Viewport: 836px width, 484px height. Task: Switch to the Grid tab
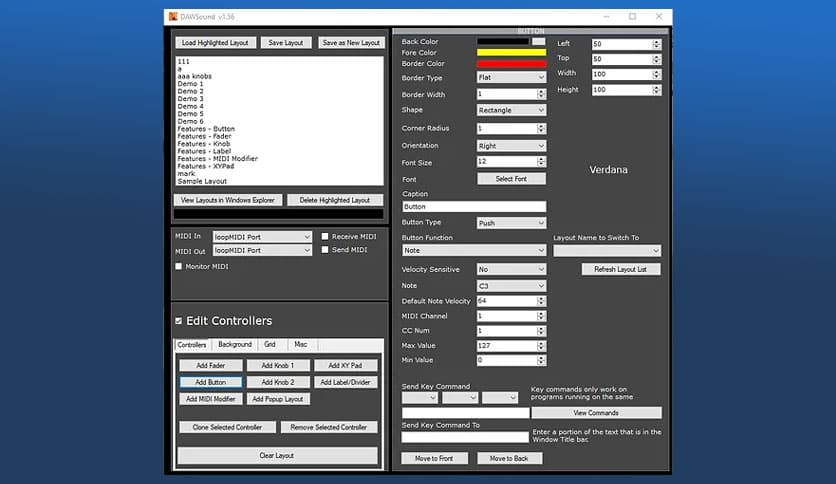tap(270, 344)
